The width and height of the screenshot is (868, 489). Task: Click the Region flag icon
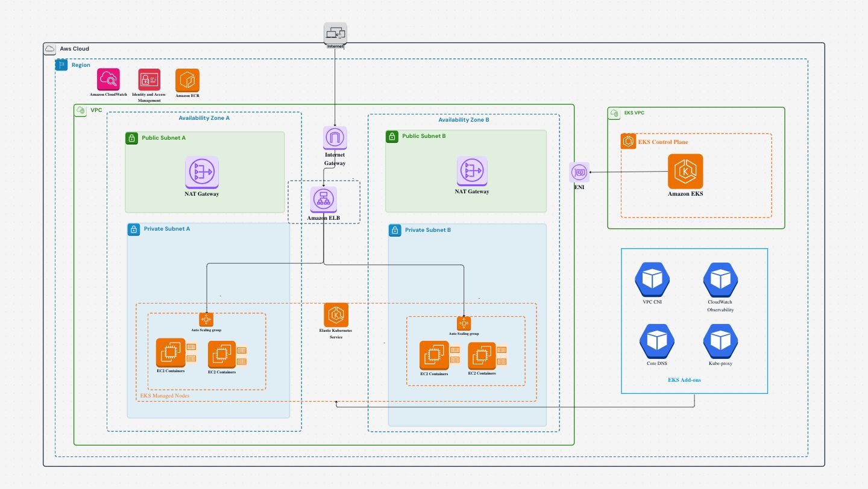pos(61,65)
